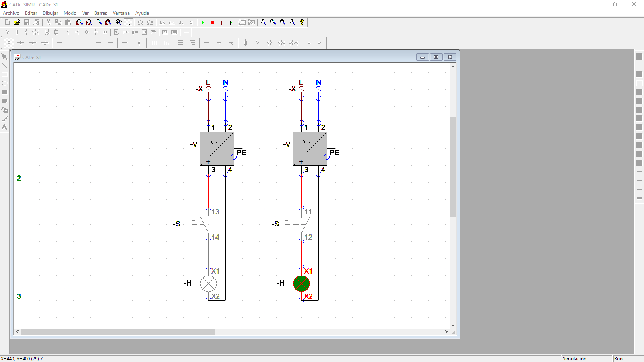
Task: Toggle the grid dots display button
Action: point(128,23)
